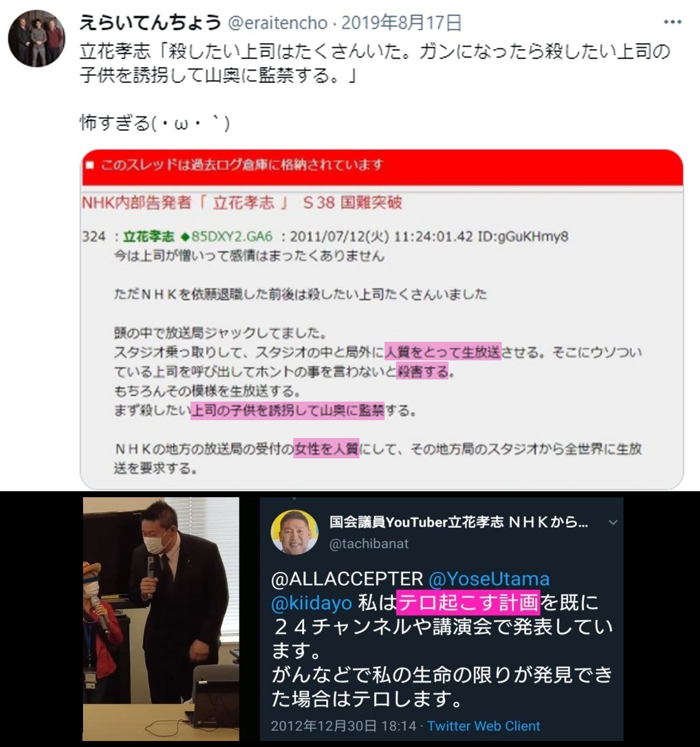Screen dimensions: 700x747
Task: Open the tweet's three-dot more options menu
Action: 673,23
